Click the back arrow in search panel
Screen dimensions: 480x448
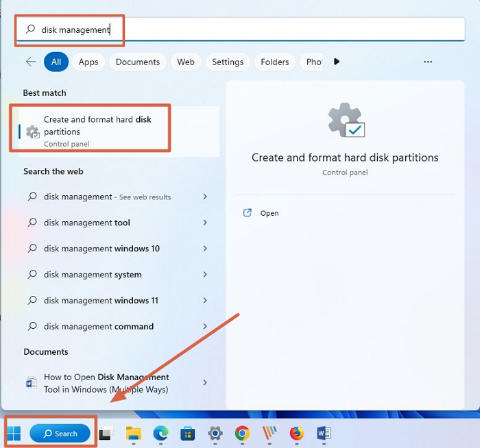(x=31, y=62)
